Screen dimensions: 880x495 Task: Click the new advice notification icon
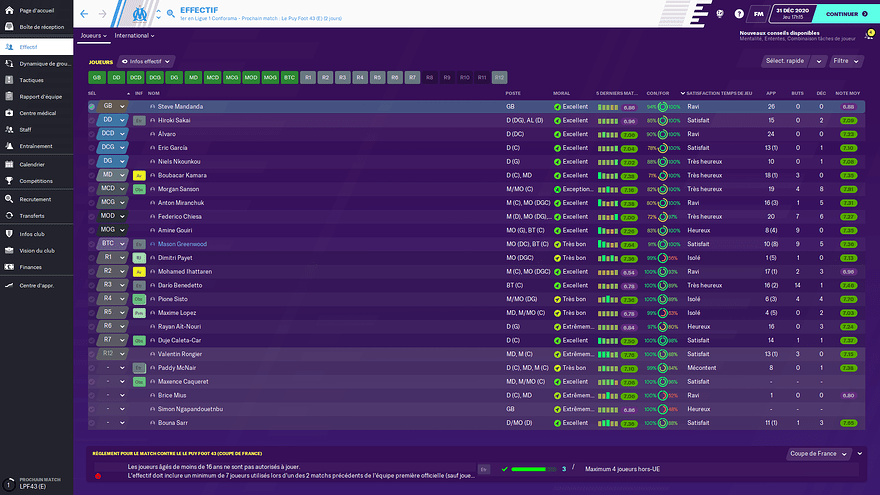869,35
